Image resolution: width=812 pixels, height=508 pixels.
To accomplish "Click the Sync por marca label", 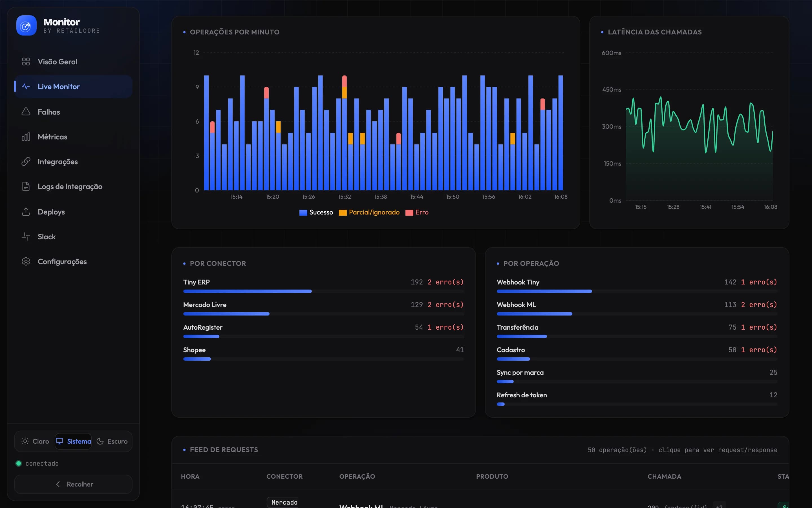I will click(x=520, y=372).
